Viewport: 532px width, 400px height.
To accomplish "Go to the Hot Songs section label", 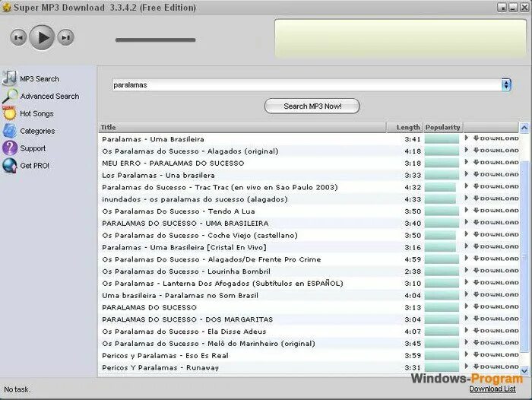I will tap(36, 114).
